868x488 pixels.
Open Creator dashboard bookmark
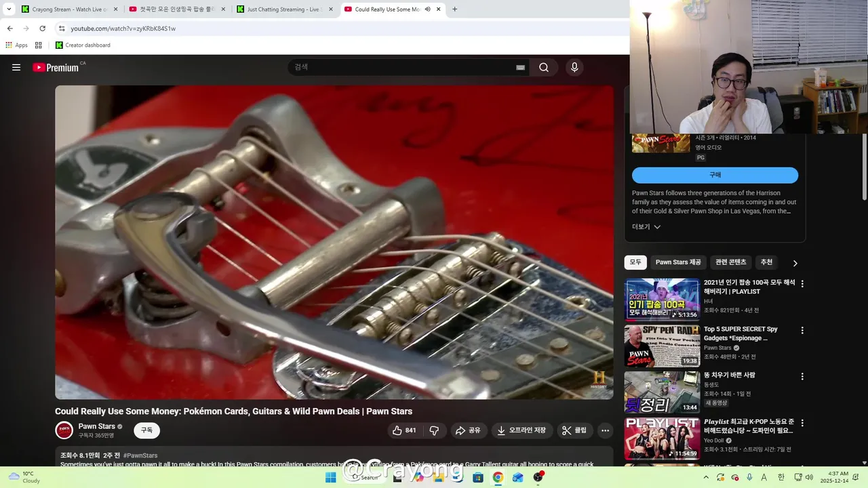[83, 45]
